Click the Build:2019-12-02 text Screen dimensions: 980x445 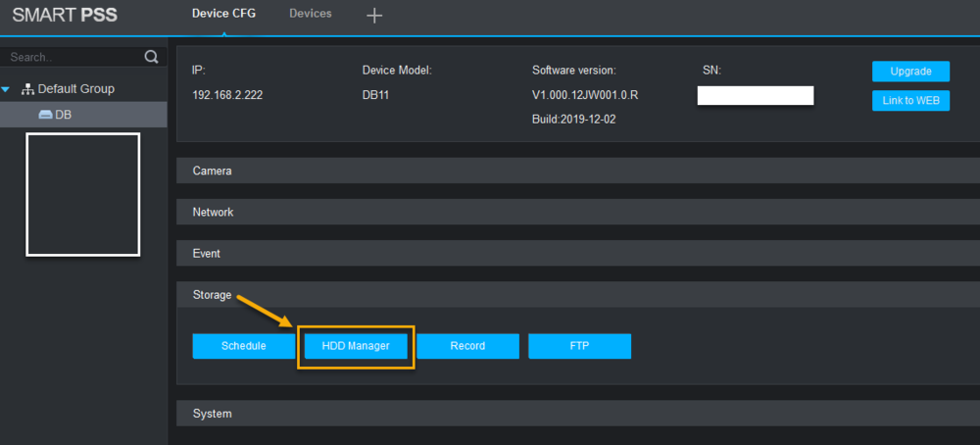(x=573, y=119)
